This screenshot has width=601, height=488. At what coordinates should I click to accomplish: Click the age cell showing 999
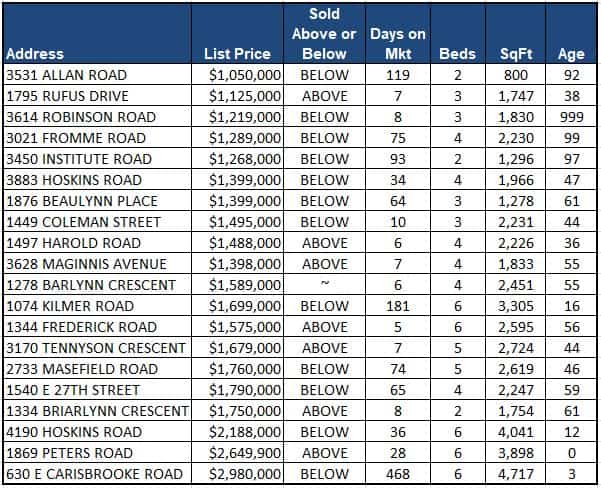pyautogui.click(x=571, y=116)
